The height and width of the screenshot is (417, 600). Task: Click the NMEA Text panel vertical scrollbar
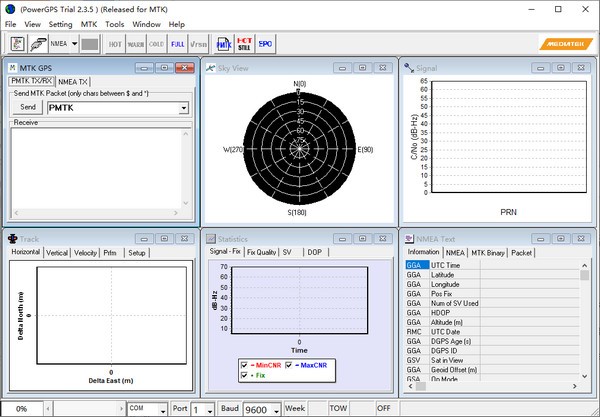point(586,320)
